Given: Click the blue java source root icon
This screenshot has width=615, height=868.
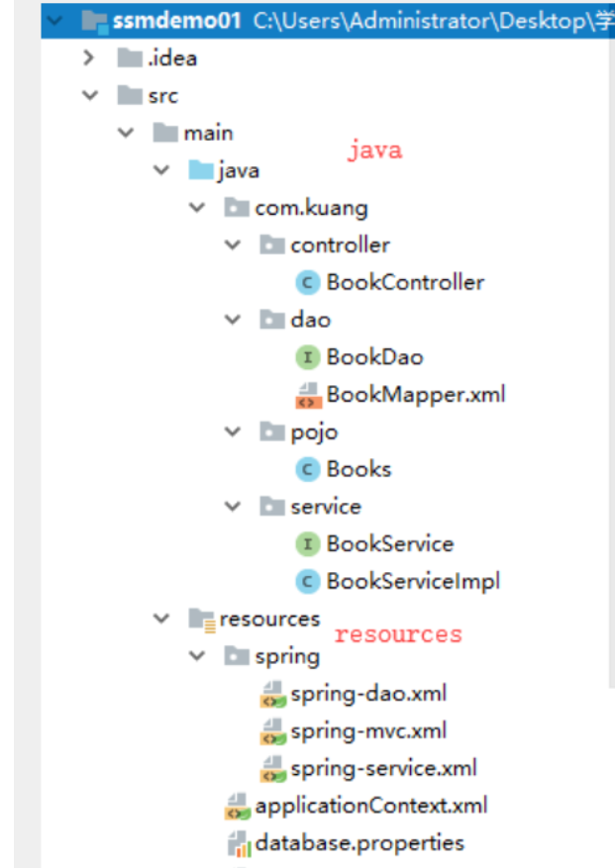Looking at the screenshot, I should coord(201,170).
